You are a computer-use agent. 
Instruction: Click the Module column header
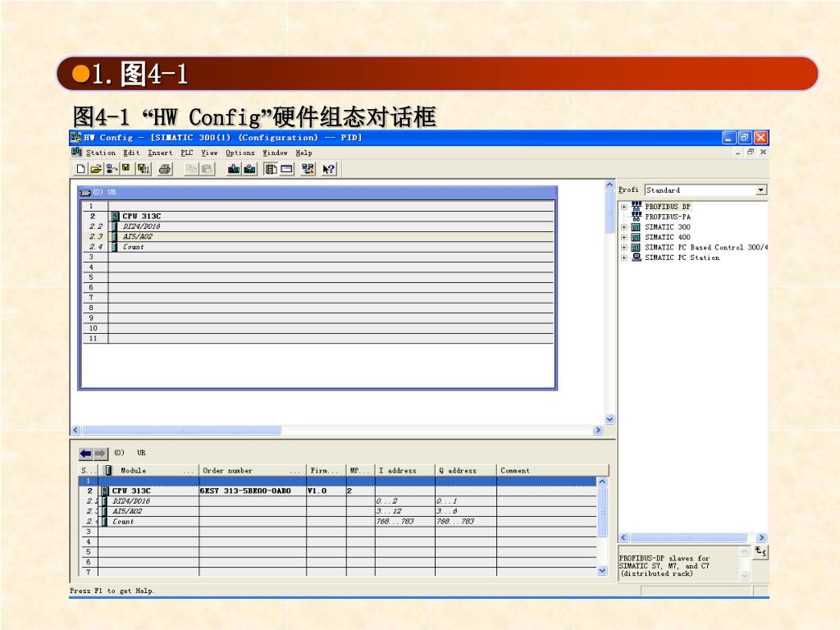(x=149, y=470)
